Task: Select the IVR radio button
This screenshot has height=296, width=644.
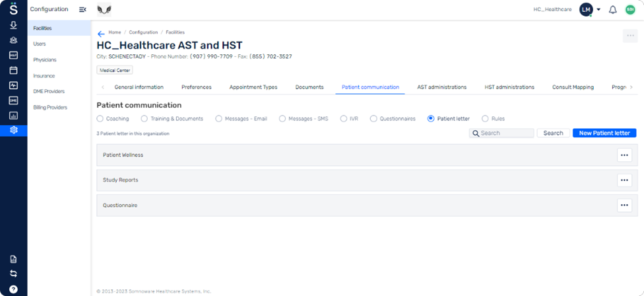Action: click(343, 118)
